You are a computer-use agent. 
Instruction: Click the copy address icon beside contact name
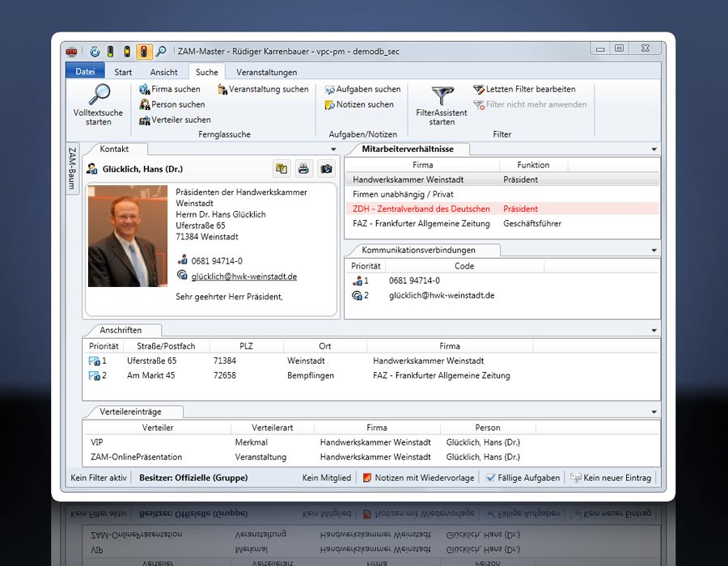[x=281, y=169]
